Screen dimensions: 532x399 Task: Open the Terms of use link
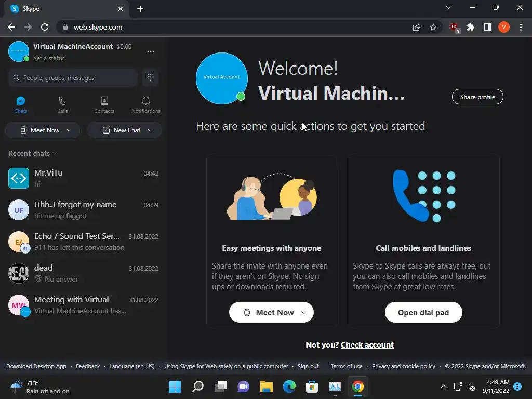[x=347, y=366]
